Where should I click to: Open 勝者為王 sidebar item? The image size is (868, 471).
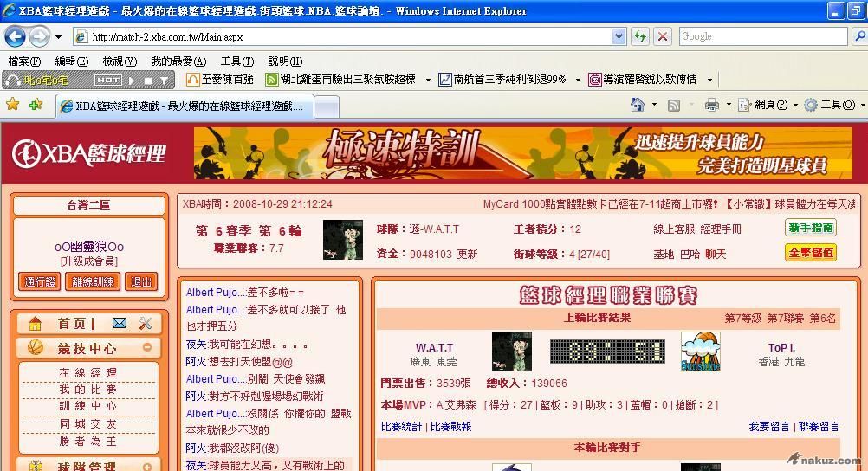tap(88, 442)
